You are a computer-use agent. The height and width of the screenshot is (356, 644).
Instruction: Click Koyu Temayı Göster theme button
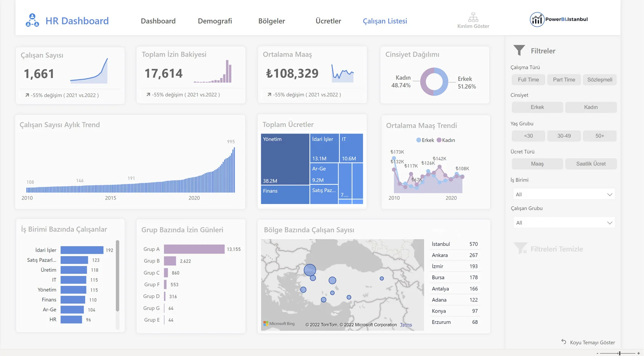tap(592, 342)
